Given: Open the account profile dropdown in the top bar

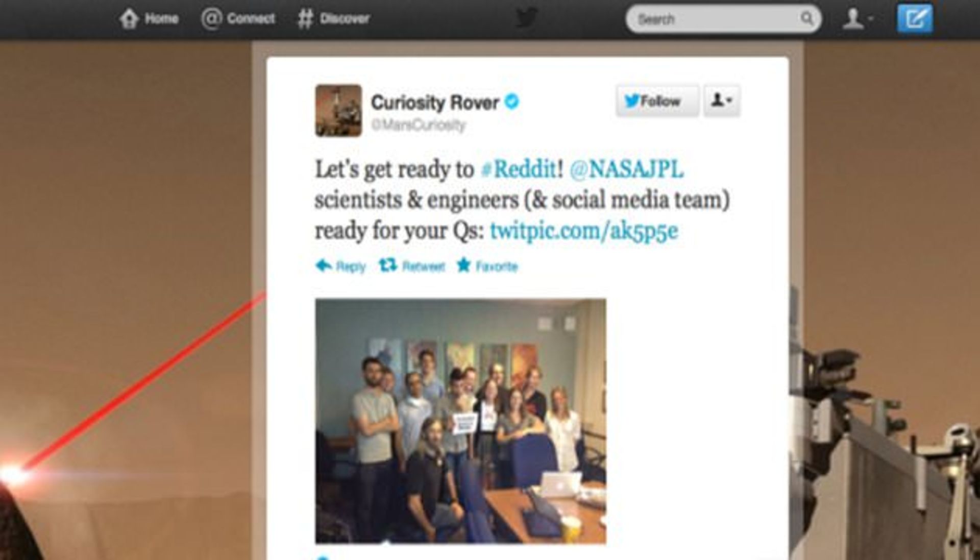Looking at the screenshot, I should [x=856, y=19].
